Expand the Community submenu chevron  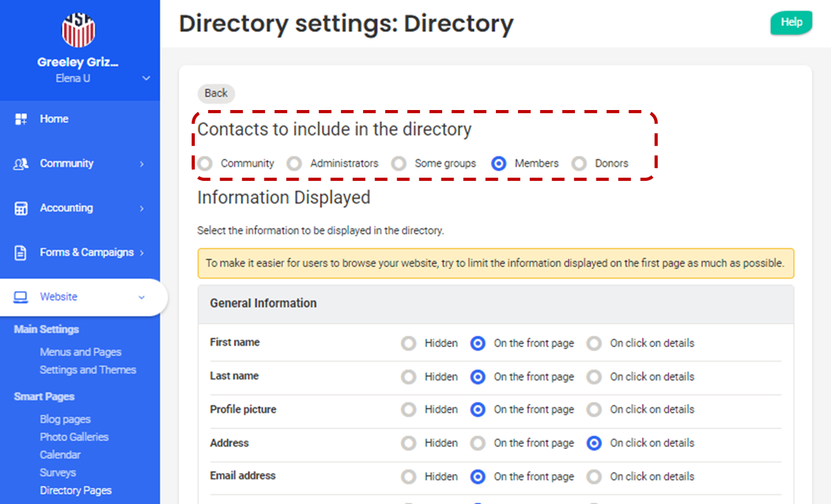(142, 164)
